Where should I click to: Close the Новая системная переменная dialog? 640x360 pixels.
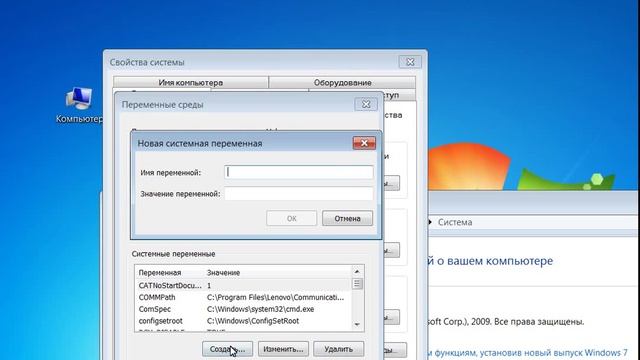tap(364, 143)
